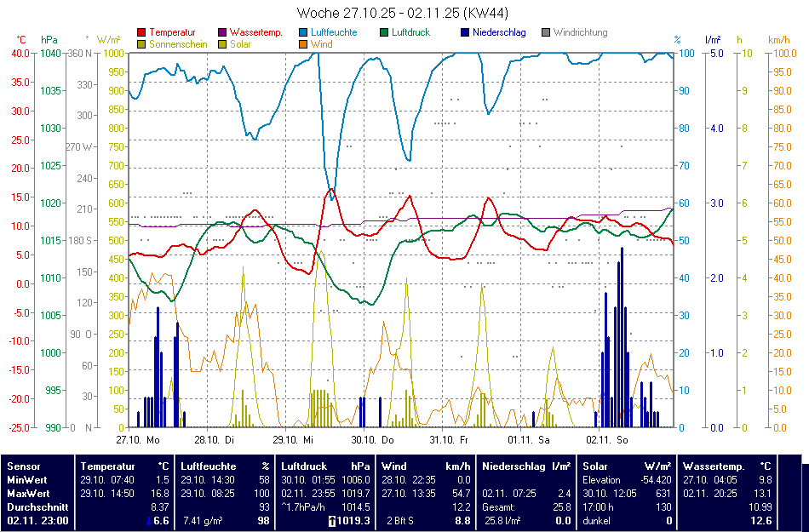Click the olive Sonnenschein legend marker
Image resolution: width=809 pixels, height=532 pixels.
tap(141, 44)
